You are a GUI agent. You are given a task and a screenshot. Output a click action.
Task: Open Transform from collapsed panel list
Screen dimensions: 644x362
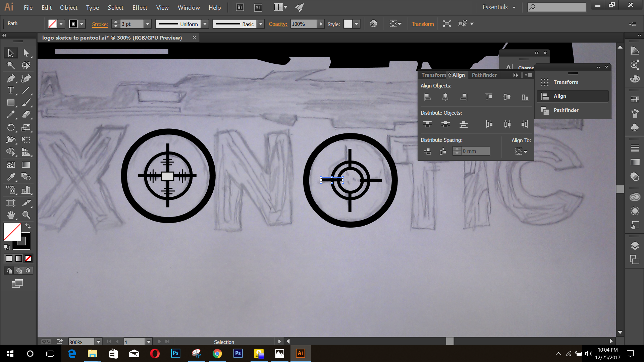tap(573, 82)
